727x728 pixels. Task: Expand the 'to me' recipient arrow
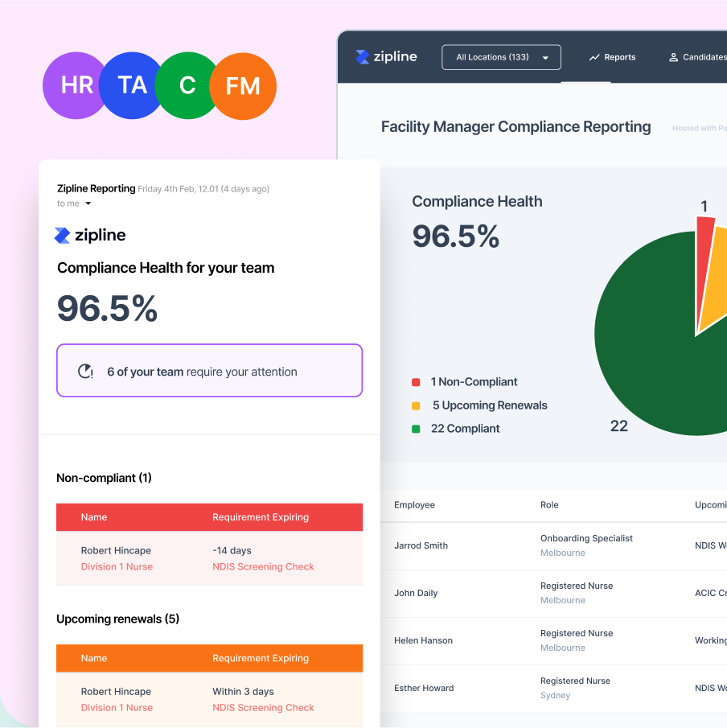[x=88, y=204]
